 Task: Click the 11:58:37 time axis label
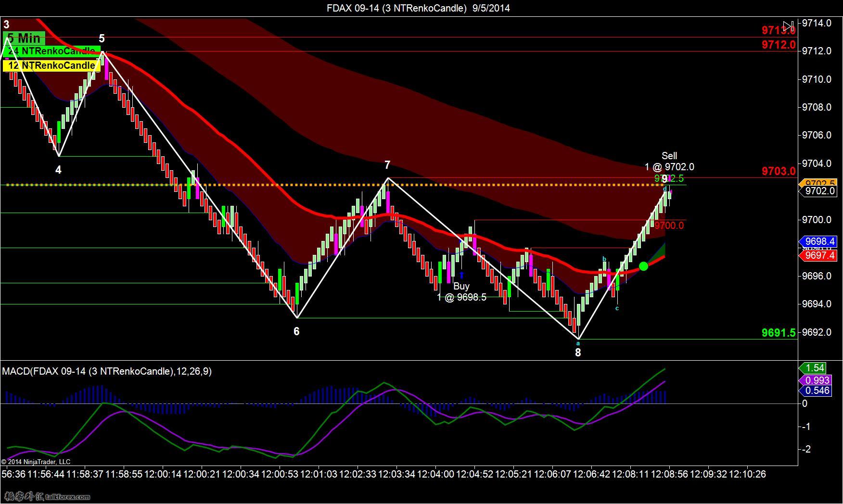tap(85, 474)
